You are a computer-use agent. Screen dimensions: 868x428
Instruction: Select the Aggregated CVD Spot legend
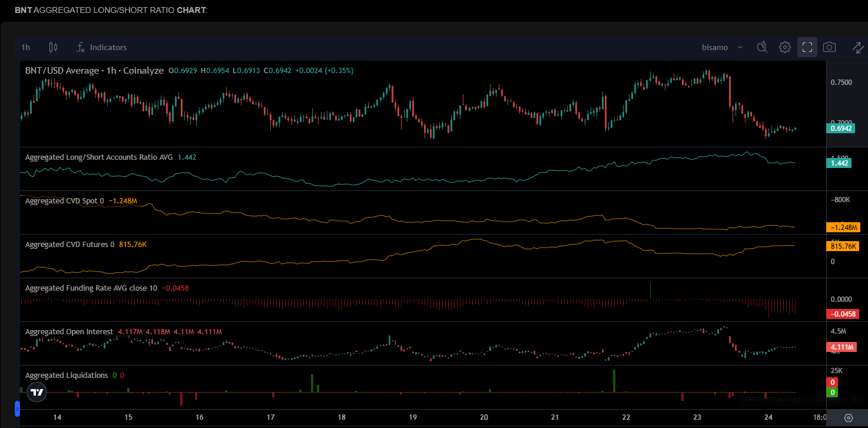[x=64, y=201]
